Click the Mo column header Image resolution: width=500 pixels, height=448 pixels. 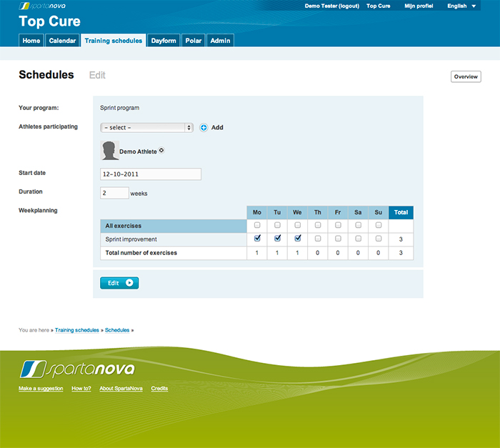[x=257, y=212]
